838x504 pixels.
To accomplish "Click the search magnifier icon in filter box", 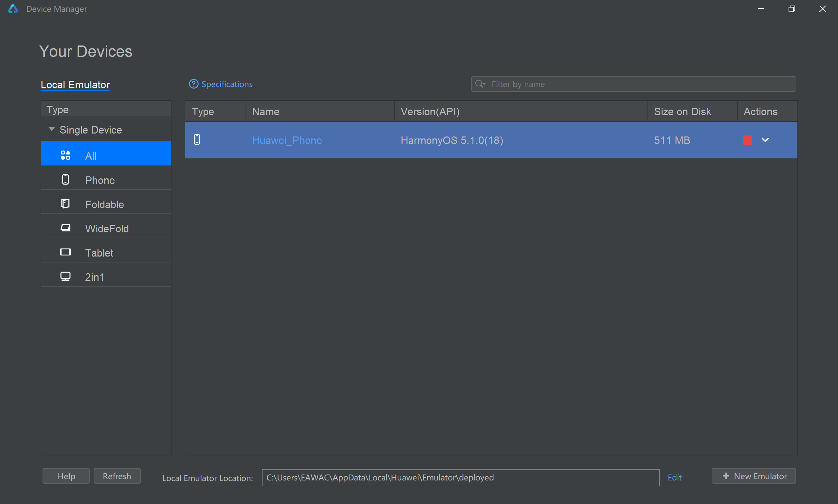I will 479,84.
